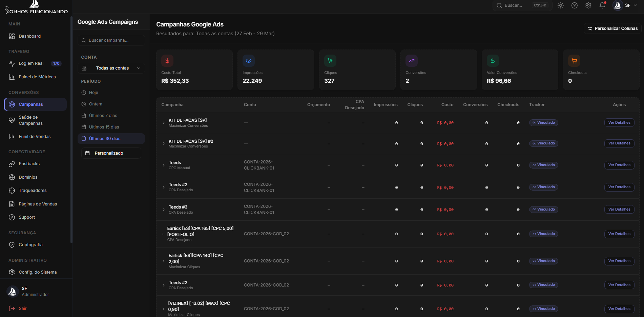The width and height of the screenshot is (644, 317).
Task: Click the Checkouts cart icon
Action: (574, 61)
